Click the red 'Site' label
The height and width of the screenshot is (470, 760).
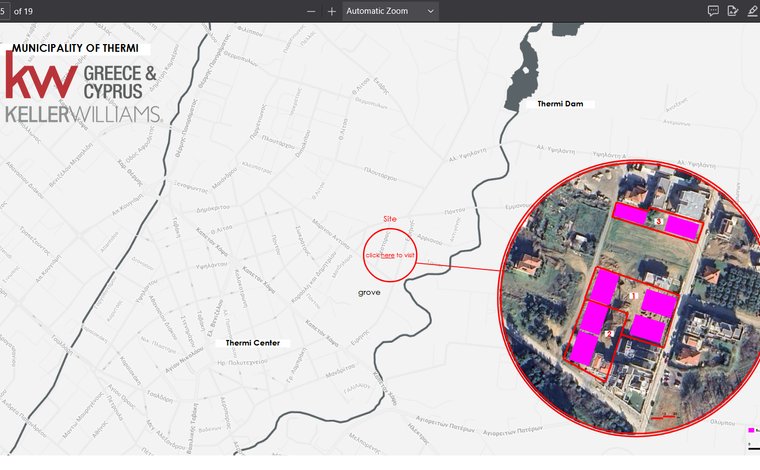pos(390,219)
